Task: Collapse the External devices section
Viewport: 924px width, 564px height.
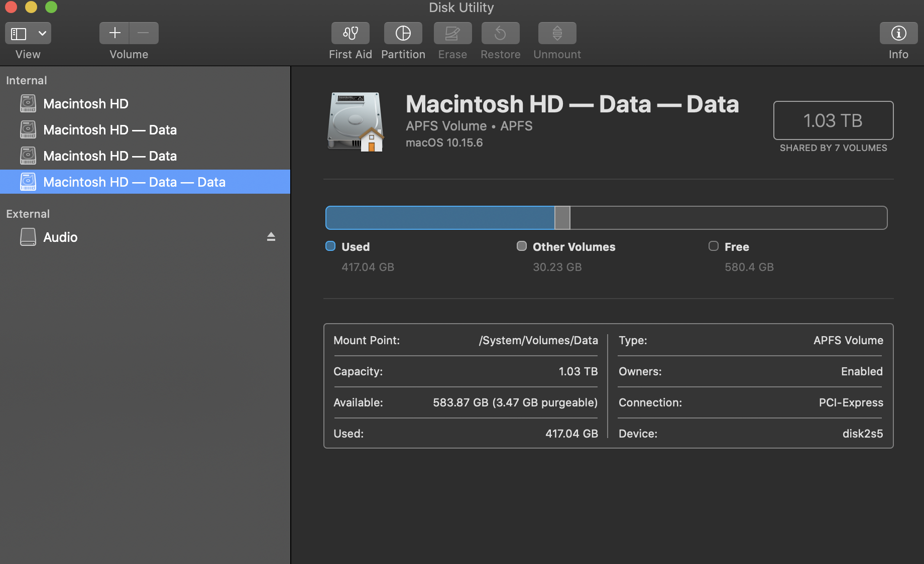Action: (28, 213)
